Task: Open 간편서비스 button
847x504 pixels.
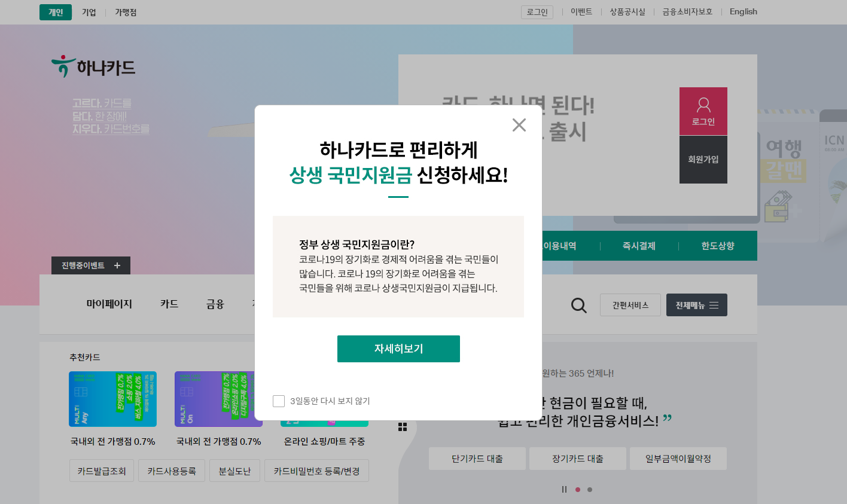Action: pos(630,305)
